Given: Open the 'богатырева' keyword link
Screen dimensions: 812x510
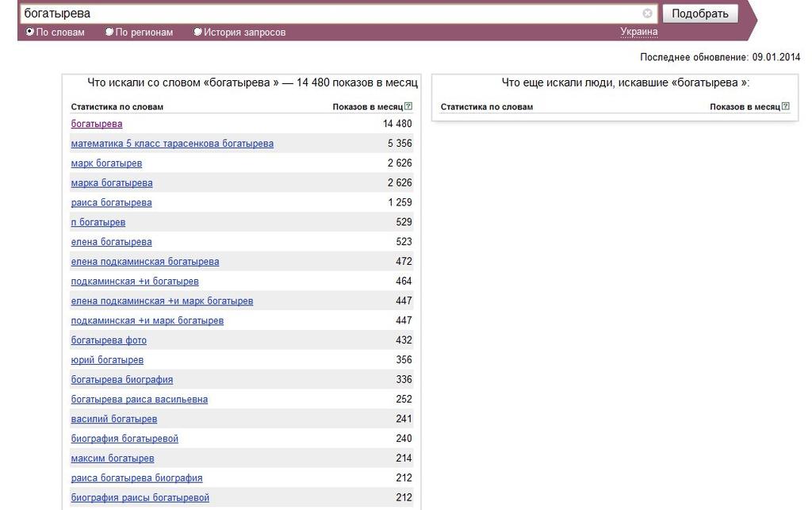Looking at the screenshot, I should (x=97, y=124).
